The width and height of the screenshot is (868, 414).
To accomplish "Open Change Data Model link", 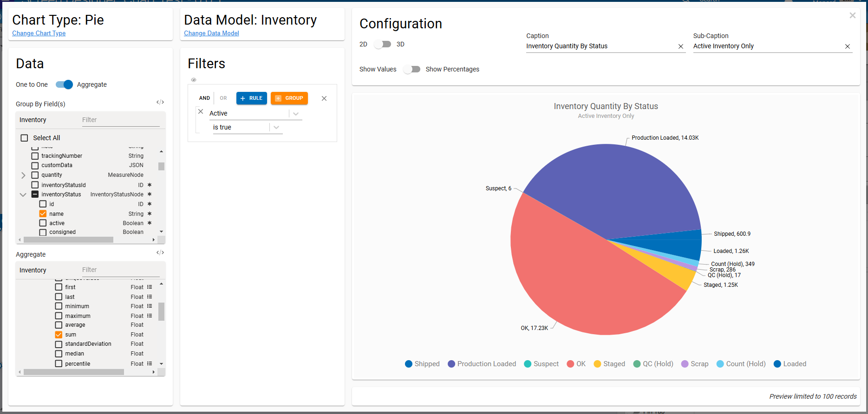I will point(211,33).
